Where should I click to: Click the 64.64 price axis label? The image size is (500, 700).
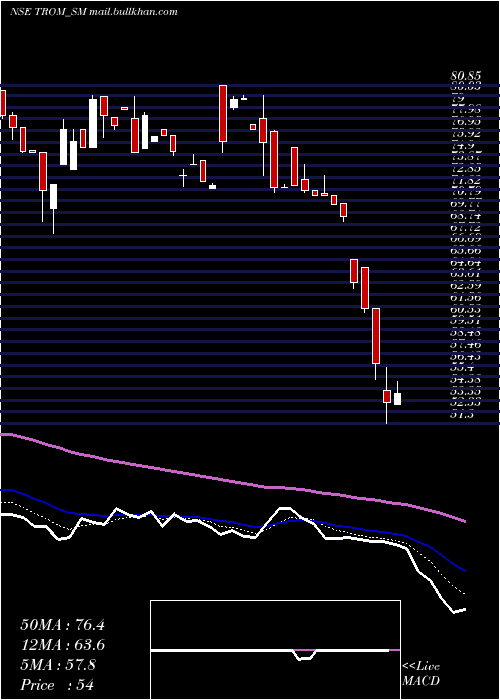coord(465,262)
